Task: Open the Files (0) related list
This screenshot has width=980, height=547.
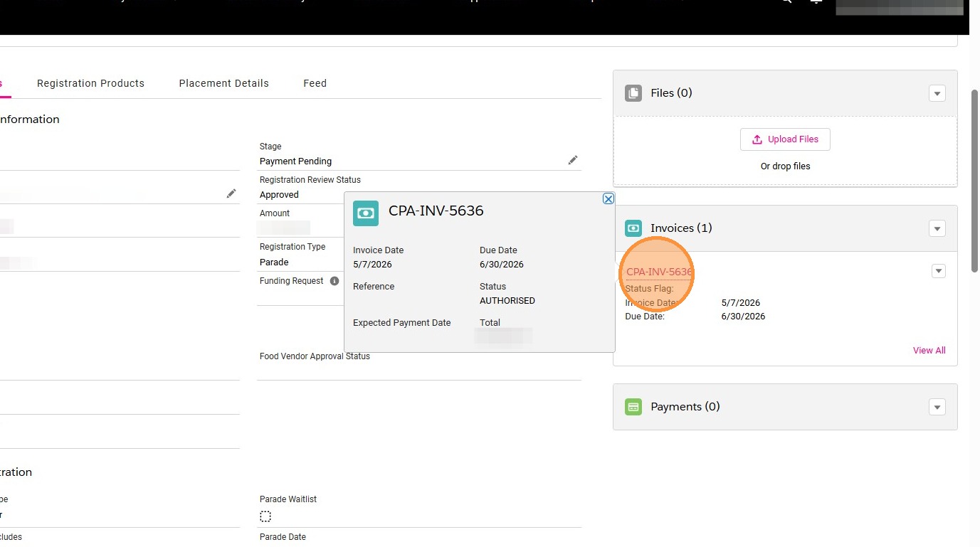Action: pyautogui.click(x=671, y=93)
